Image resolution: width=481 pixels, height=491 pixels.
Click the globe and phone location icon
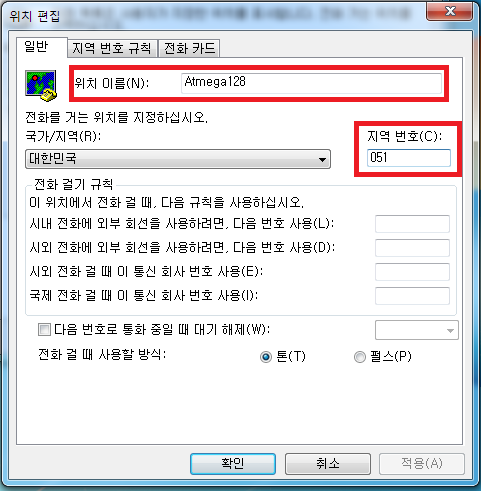coord(41,85)
